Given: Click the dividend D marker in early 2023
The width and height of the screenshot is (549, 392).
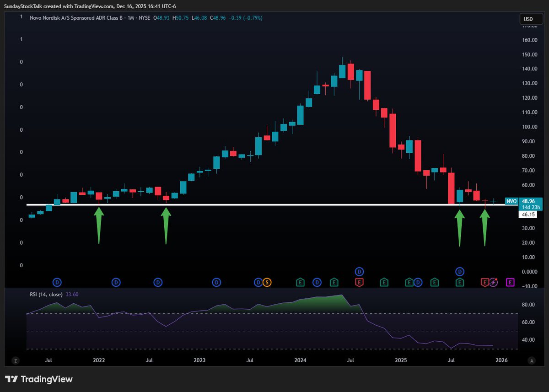Looking at the screenshot, I should (x=217, y=282).
